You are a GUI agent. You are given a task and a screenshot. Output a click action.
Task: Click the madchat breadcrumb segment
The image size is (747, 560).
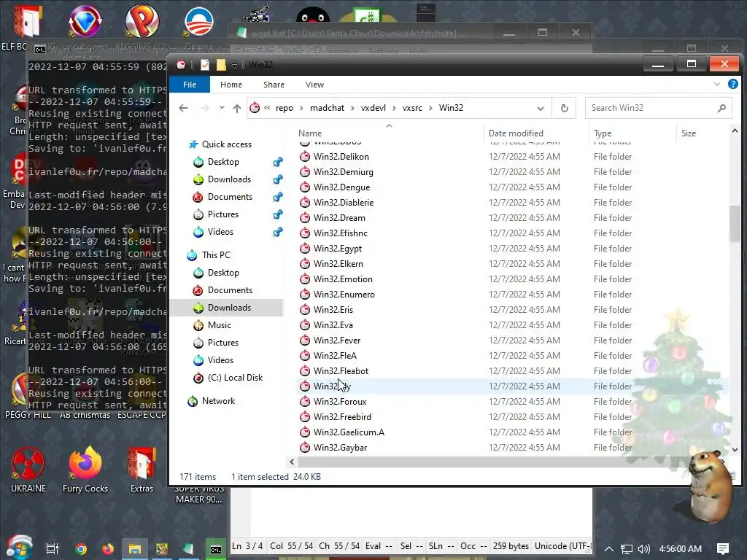click(x=327, y=108)
